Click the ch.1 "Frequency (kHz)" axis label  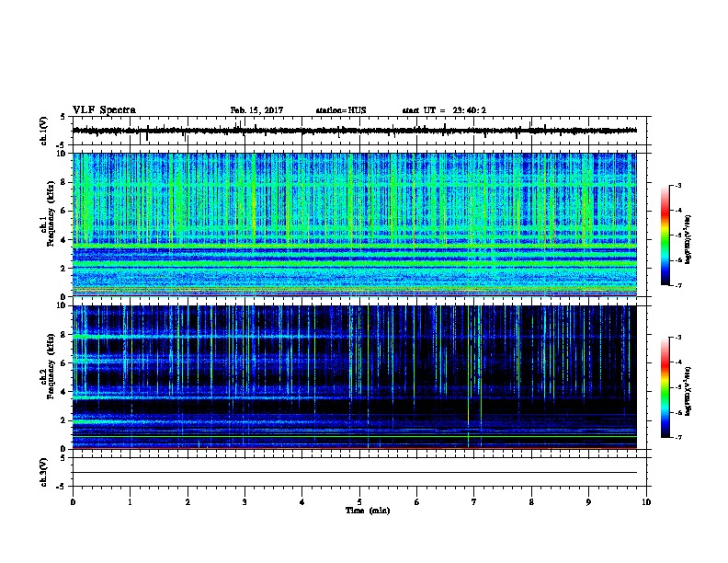tap(51, 213)
